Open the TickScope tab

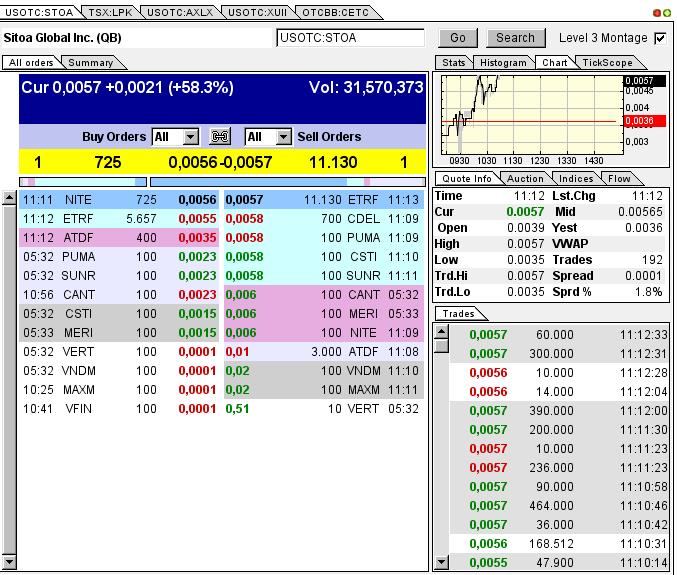point(607,63)
